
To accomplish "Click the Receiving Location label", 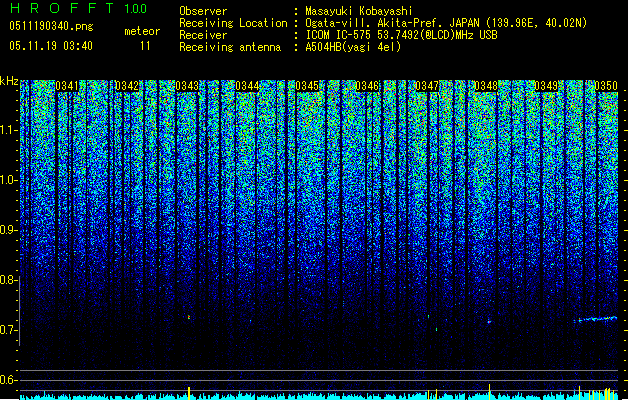I will (x=233, y=23).
